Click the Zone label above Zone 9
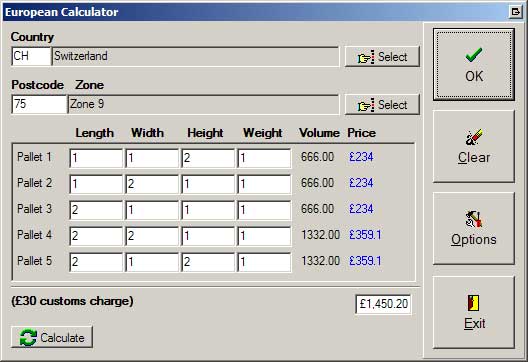Image resolution: width=528 pixels, height=362 pixels. pos(90,85)
